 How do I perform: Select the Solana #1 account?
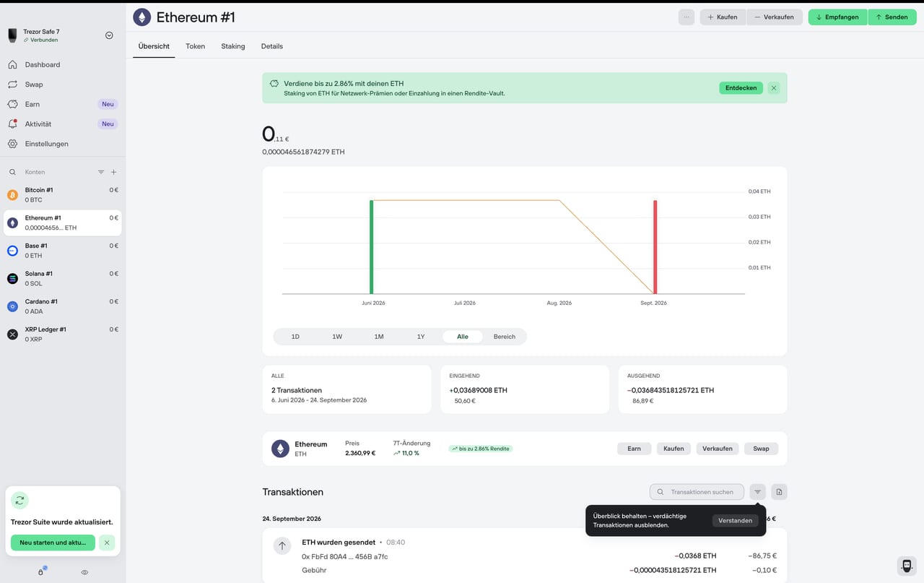[63, 278]
